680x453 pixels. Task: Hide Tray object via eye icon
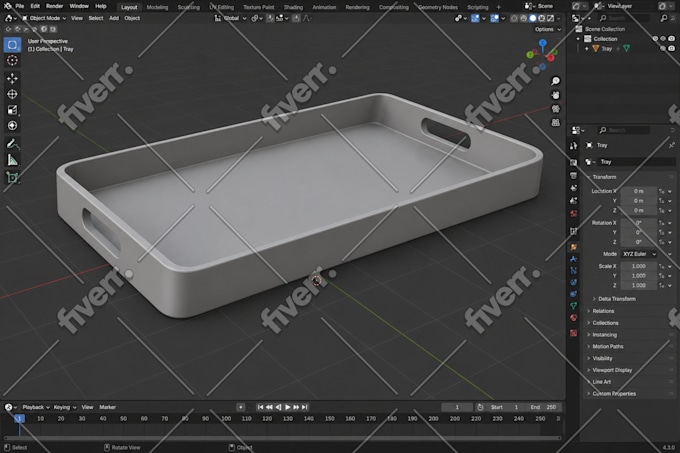click(x=663, y=49)
